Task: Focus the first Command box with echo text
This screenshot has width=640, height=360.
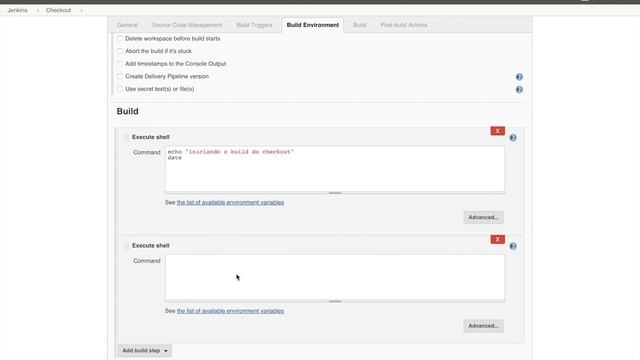Action: tap(335, 169)
